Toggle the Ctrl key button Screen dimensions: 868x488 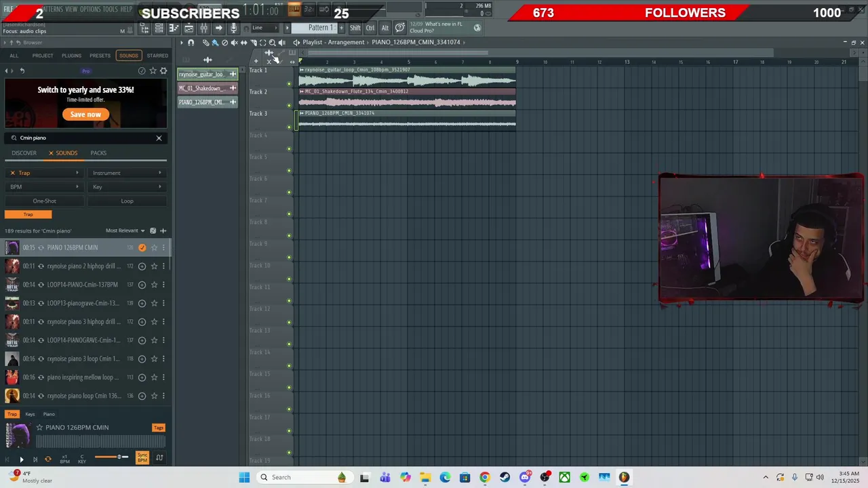tap(370, 28)
